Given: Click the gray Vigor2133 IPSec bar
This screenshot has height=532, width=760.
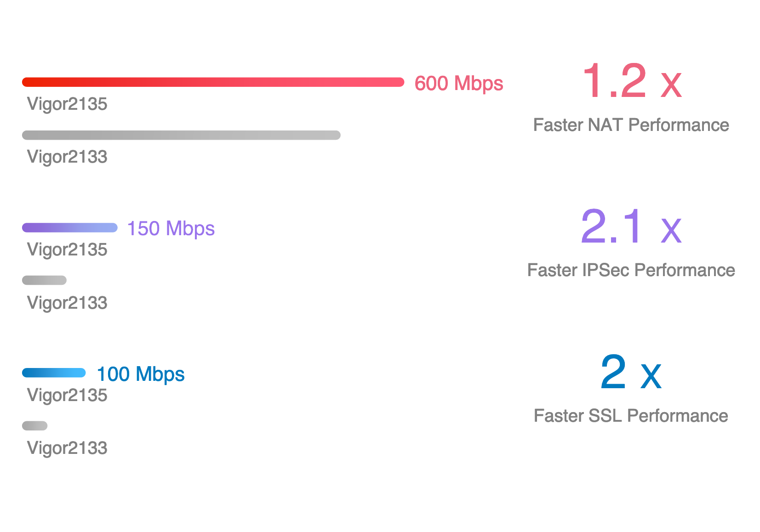Looking at the screenshot, I should click(x=45, y=280).
